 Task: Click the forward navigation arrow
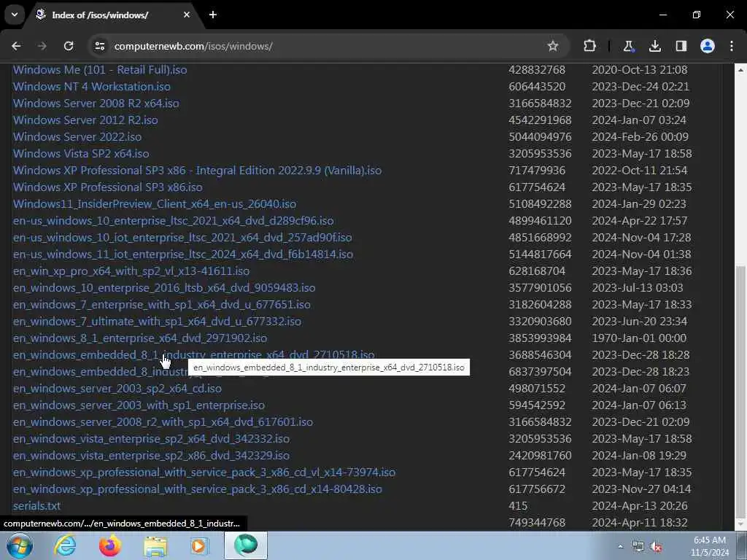pos(42,46)
